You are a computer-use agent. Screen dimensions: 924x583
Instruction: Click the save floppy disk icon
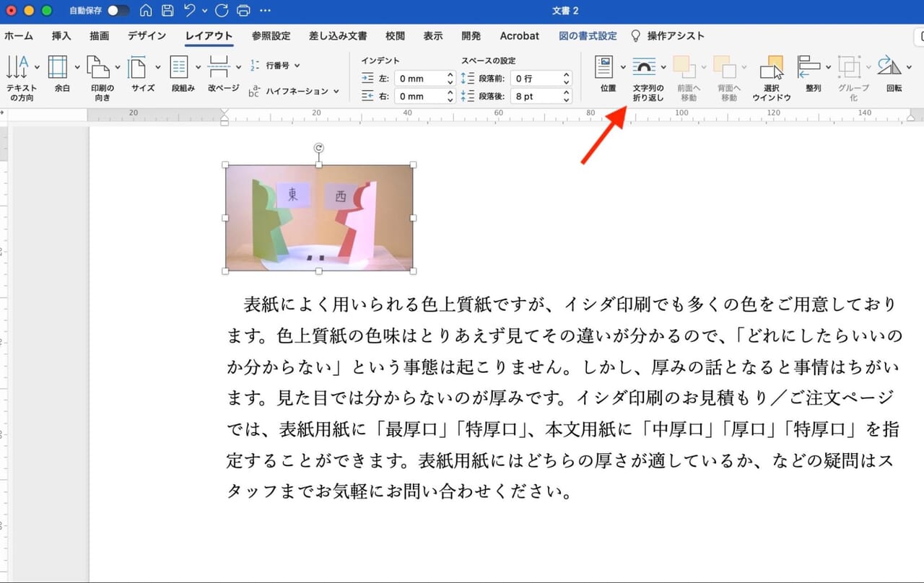(x=167, y=11)
